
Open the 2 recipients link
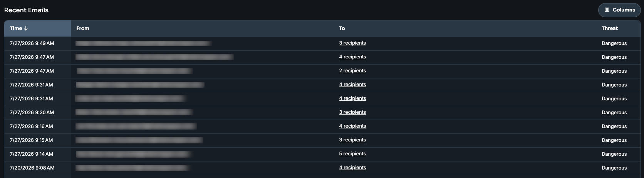(x=352, y=71)
